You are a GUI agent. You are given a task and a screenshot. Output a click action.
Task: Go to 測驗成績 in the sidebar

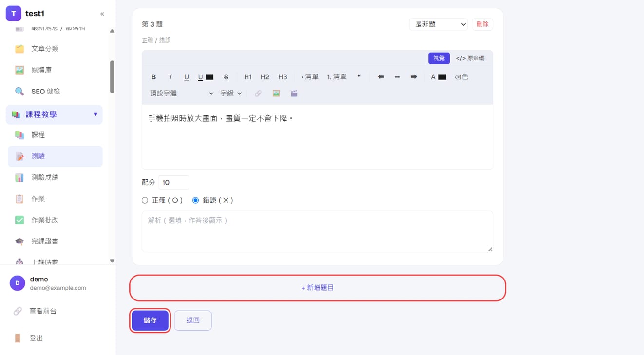pyautogui.click(x=56, y=177)
